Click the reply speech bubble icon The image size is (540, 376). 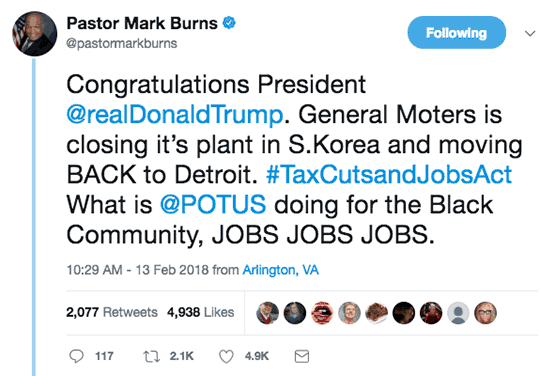point(76,356)
